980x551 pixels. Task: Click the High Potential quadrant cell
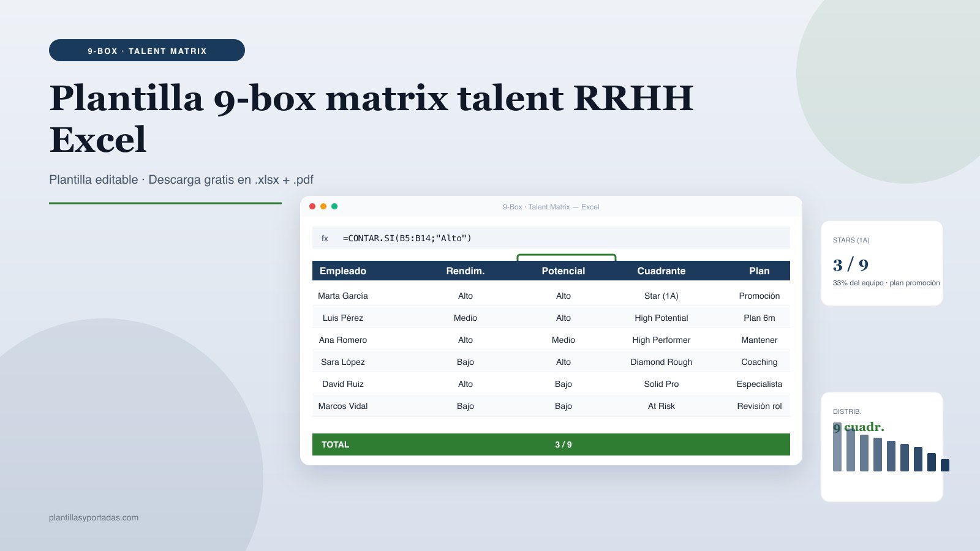(x=661, y=318)
